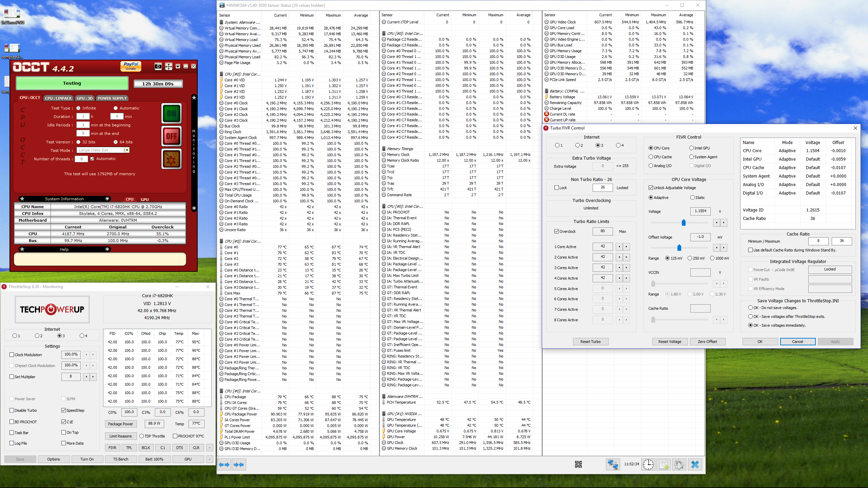Open TS Bench in ThrottleStop
This screenshot has width=868, height=488.
pos(121,459)
